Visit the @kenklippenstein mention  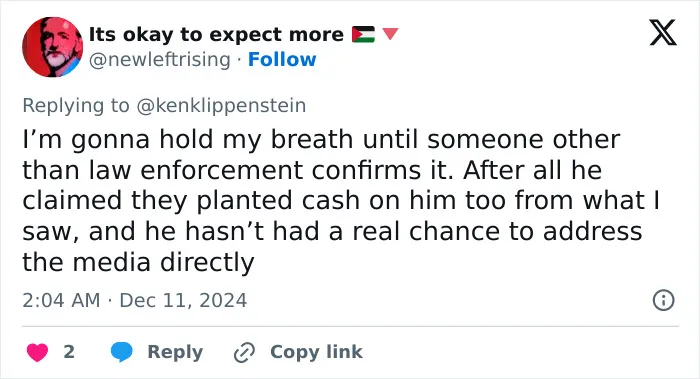[x=221, y=106]
